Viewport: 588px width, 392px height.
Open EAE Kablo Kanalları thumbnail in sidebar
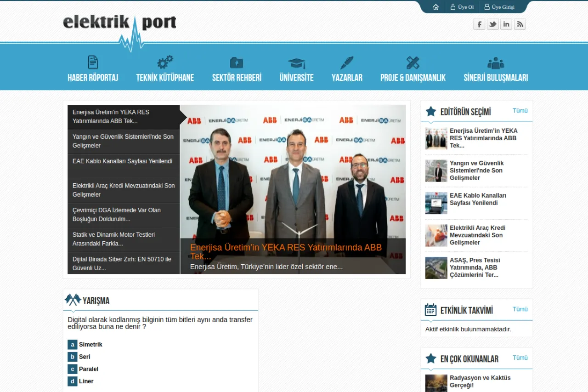[436, 203]
